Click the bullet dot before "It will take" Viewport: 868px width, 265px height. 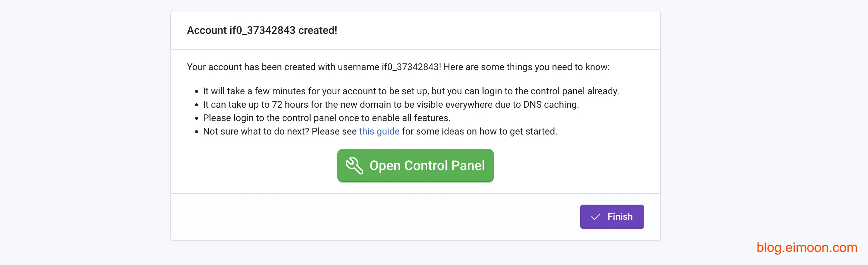197,92
